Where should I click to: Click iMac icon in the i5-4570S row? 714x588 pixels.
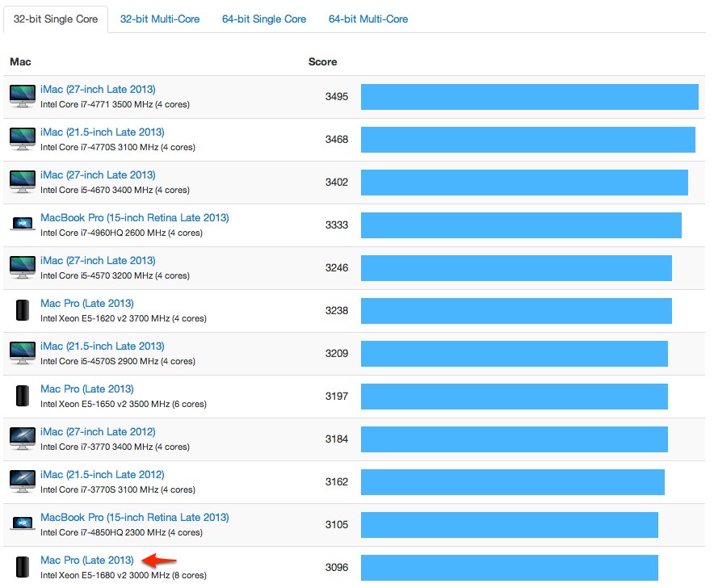point(23,353)
